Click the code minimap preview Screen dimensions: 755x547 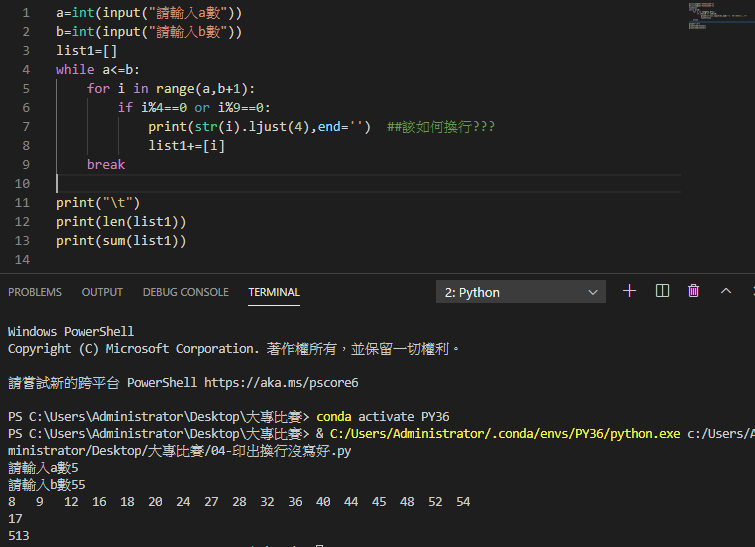(x=717, y=15)
